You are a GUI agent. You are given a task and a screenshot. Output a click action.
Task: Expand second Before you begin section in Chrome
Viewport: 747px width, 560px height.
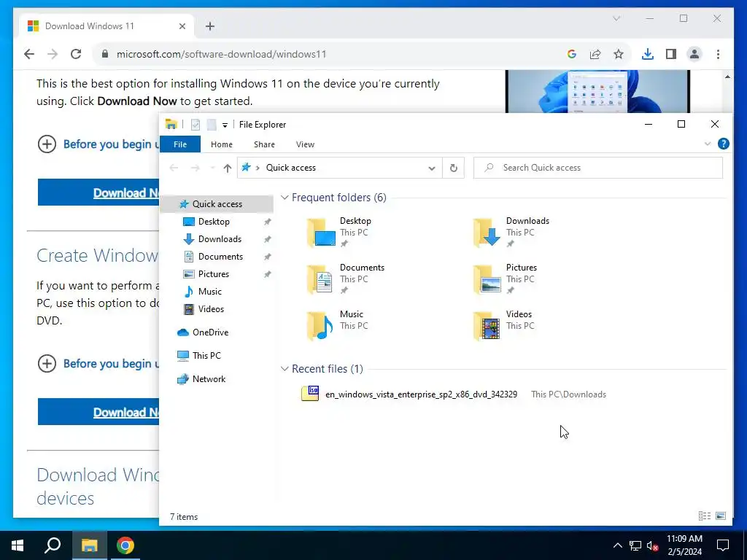(x=47, y=363)
